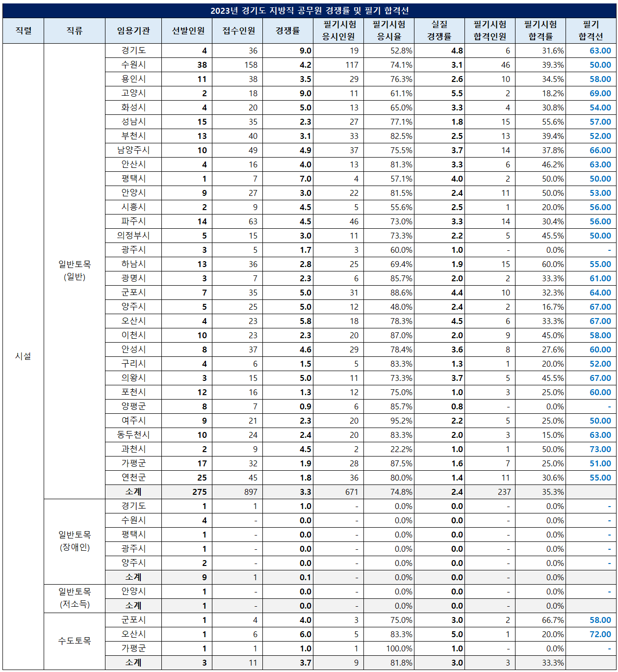Click the 수도토목 소계 응시율 81.8%
The image size is (618, 672).
(401, 663)
